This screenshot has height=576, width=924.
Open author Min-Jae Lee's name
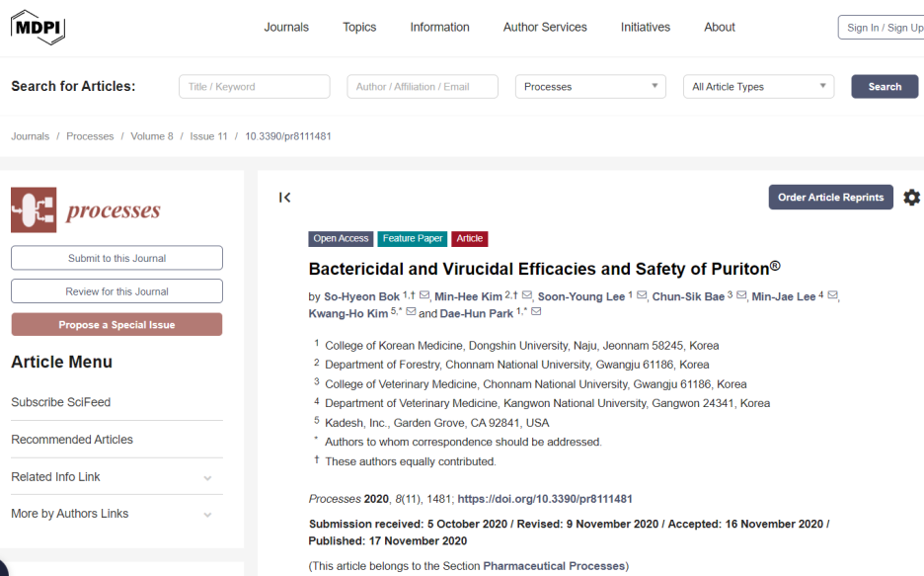point(784,296)
